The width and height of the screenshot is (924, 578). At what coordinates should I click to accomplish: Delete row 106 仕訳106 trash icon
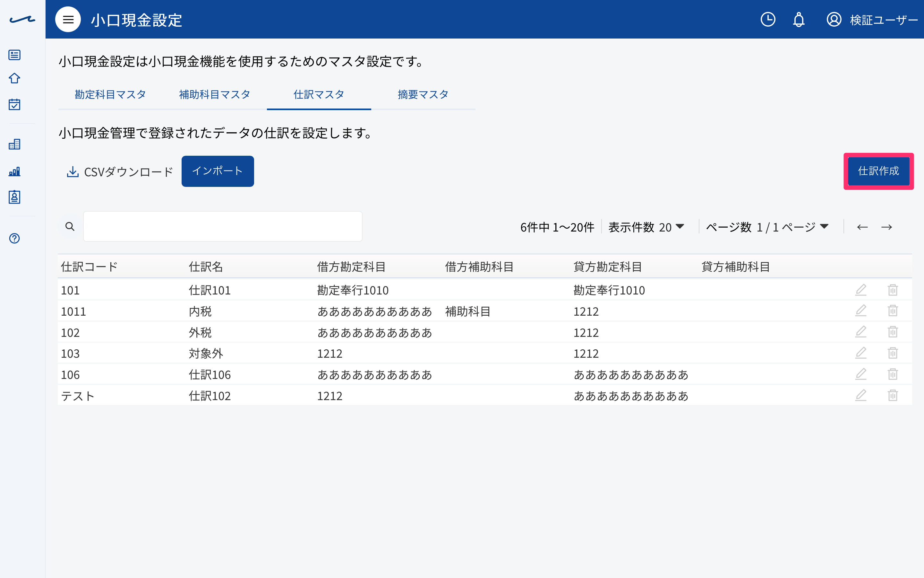893,374
